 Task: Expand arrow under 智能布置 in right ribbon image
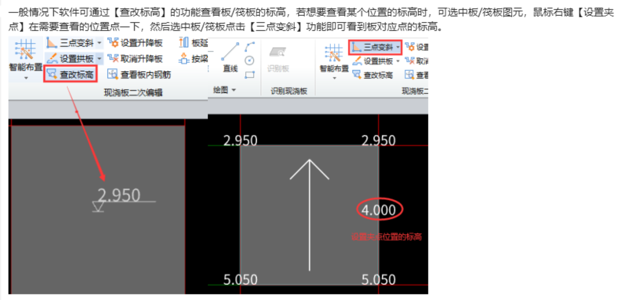334,78
